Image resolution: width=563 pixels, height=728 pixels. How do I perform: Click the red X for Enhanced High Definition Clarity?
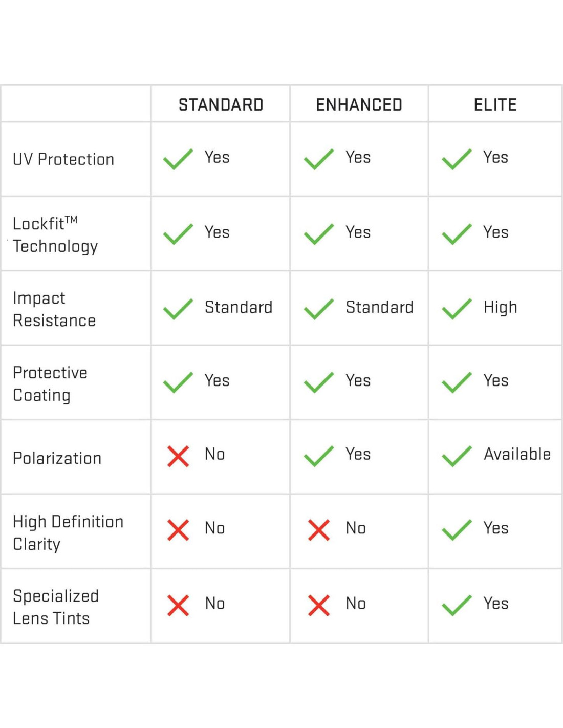[x=319, y=530]
